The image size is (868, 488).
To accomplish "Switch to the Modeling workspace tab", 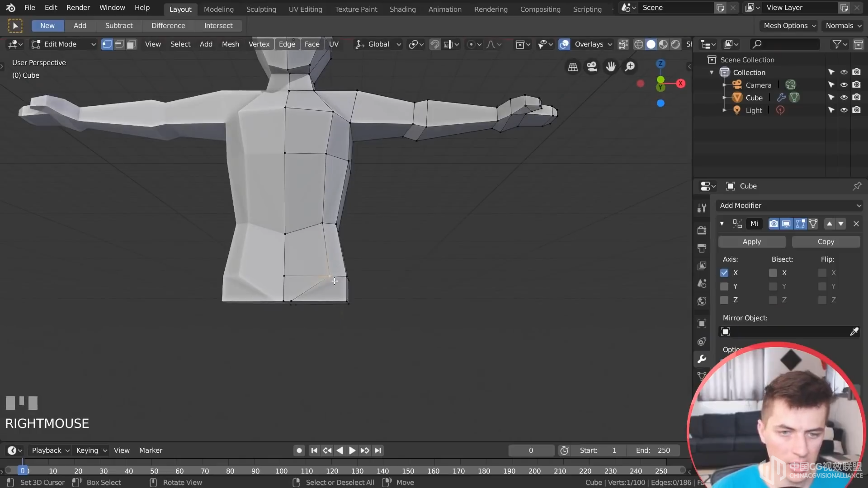I will pos(219,9).
